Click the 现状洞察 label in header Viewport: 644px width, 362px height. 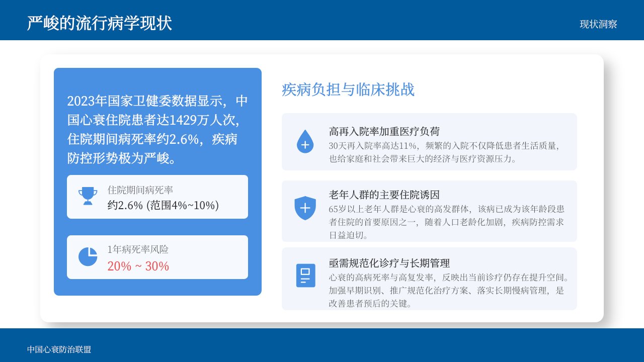[x=598, y=24]
